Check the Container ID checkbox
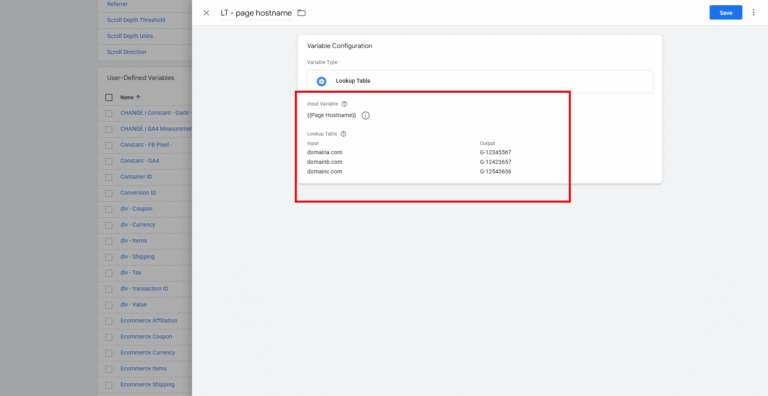 [x=109, y=177]
